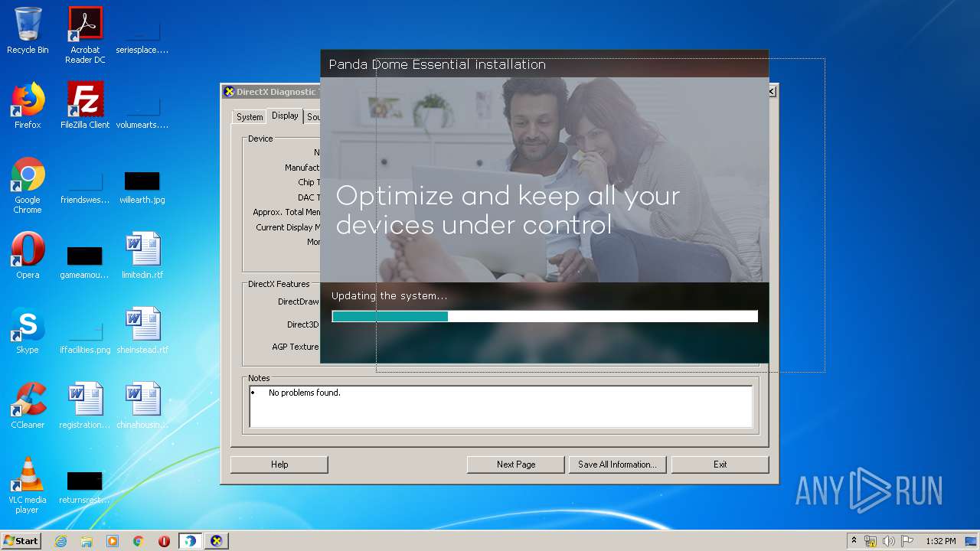
Task: Select the registration document file
Action: coord(85,406)
